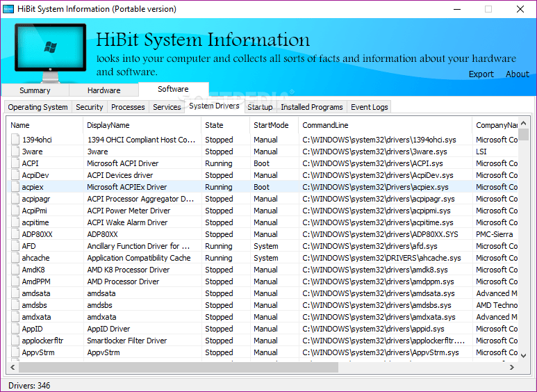Select the System Drivers sub-tab
This screenshot has height=392, width=537.
pyautogui.click(x=214, y=106)
